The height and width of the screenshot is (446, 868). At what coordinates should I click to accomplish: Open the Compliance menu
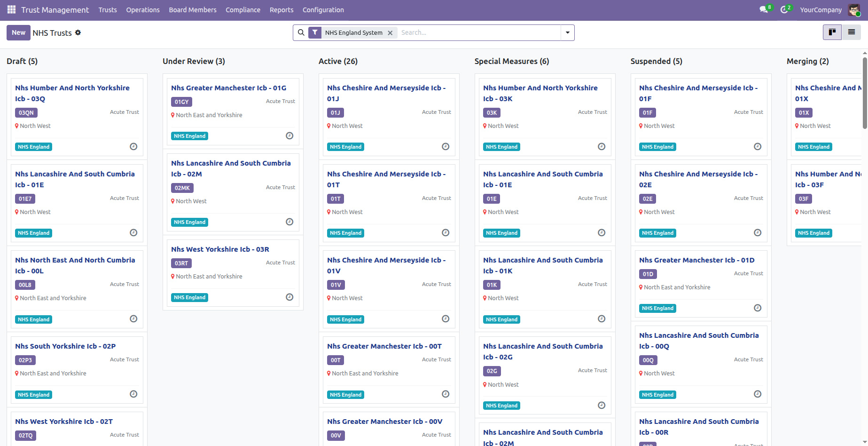(243, 10)
